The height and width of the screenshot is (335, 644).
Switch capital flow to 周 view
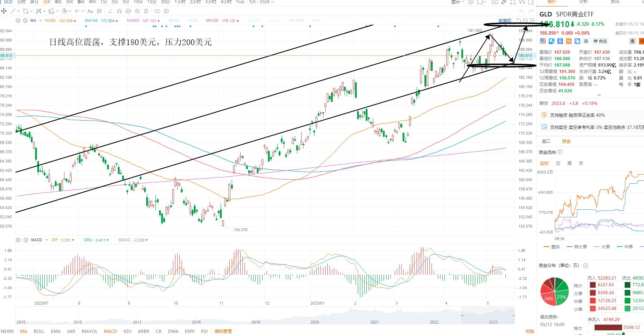point(569,164)
